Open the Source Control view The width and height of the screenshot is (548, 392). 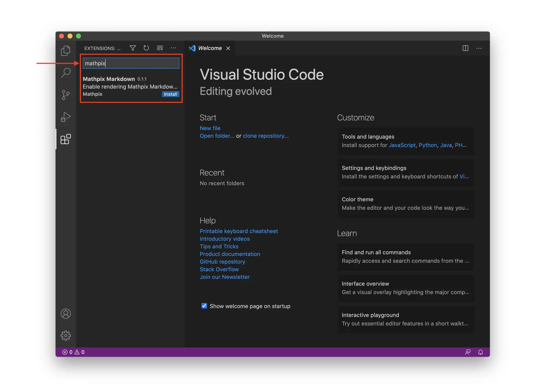[x=65, y=95]
